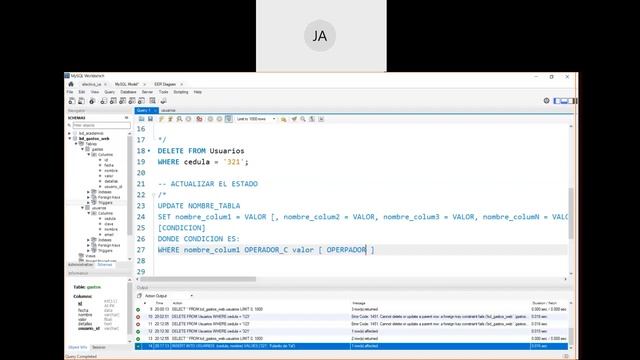Expand the bd_academico schema
This screenshot has width=640, height=360.
[x=69, y=133]
